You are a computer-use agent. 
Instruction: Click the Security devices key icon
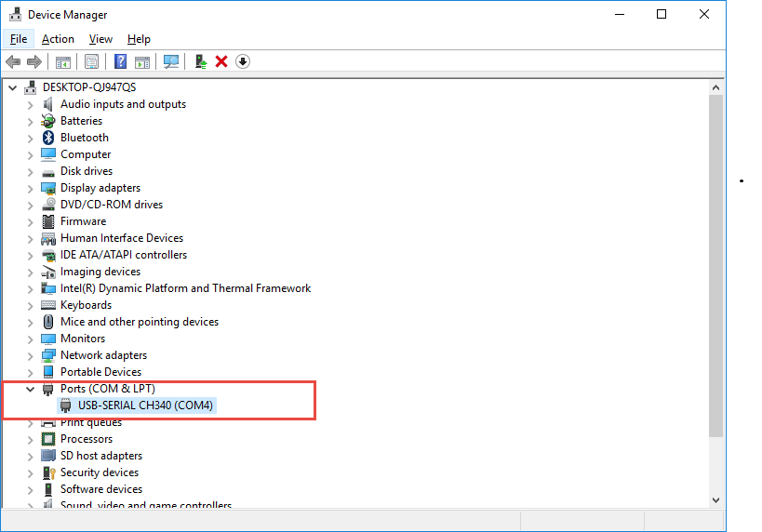click(48, 472)
